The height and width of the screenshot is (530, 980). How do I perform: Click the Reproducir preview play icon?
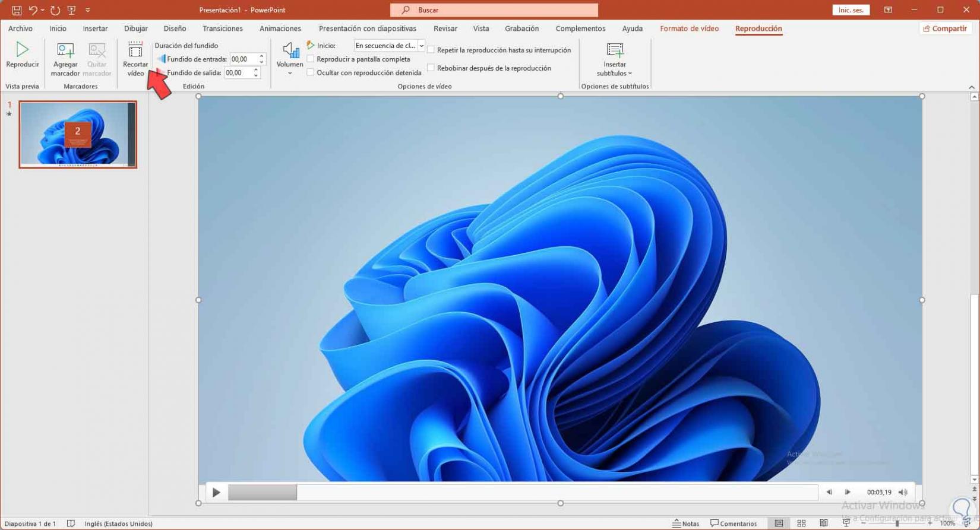[23, 49]
